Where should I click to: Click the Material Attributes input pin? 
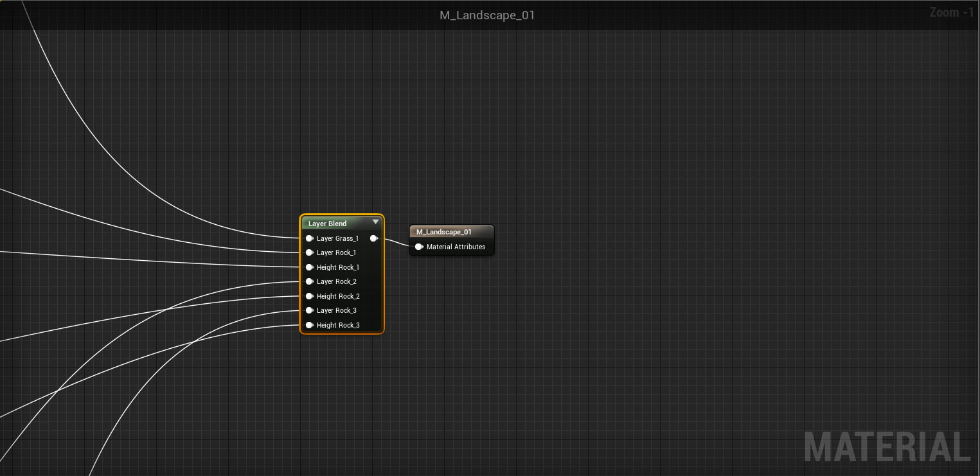419,247
